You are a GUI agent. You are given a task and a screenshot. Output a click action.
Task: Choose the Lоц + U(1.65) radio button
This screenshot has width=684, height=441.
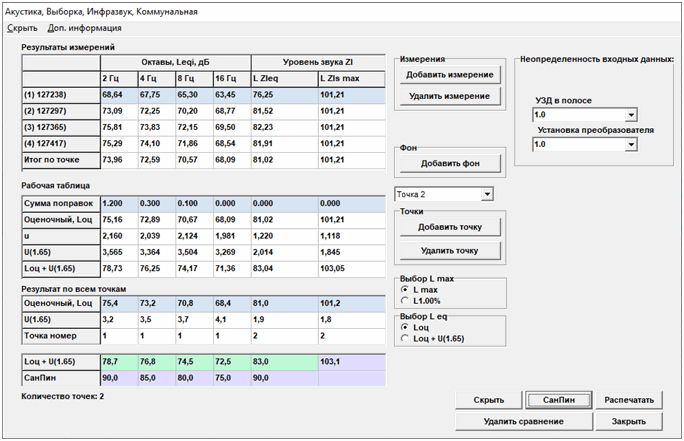tap(405, 337)
